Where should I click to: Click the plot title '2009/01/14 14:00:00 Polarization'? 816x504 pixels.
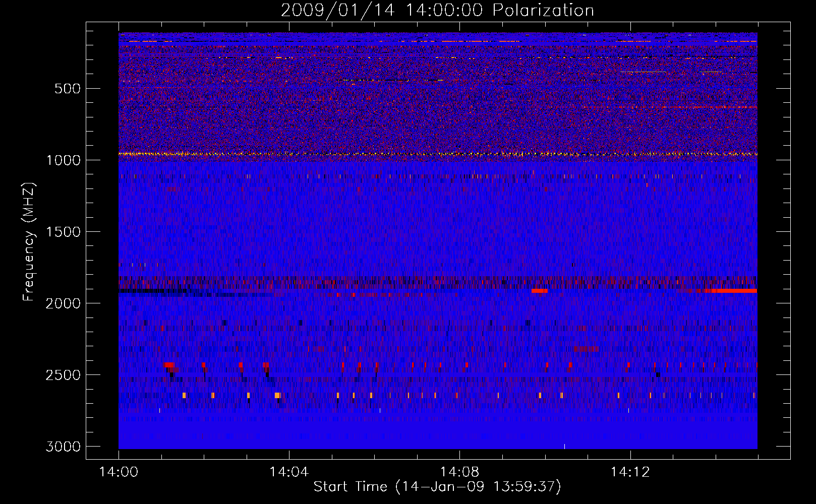(x=437, y=11)
